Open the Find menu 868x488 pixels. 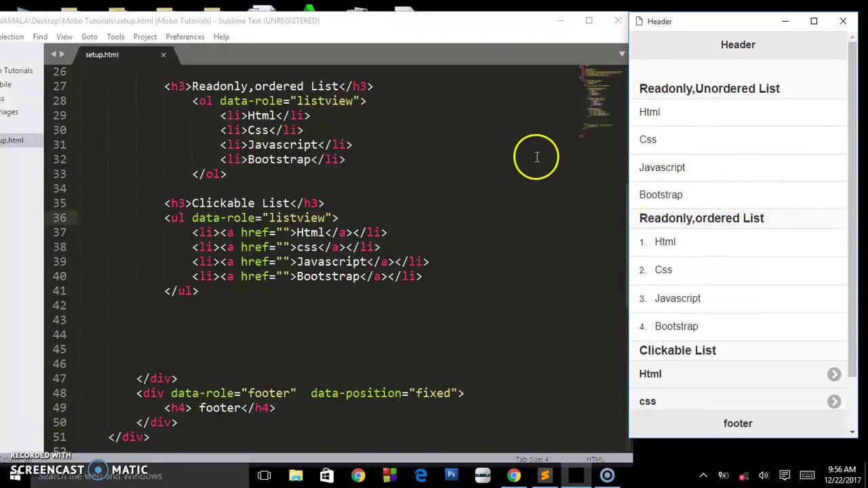click(x=40, y=37)
